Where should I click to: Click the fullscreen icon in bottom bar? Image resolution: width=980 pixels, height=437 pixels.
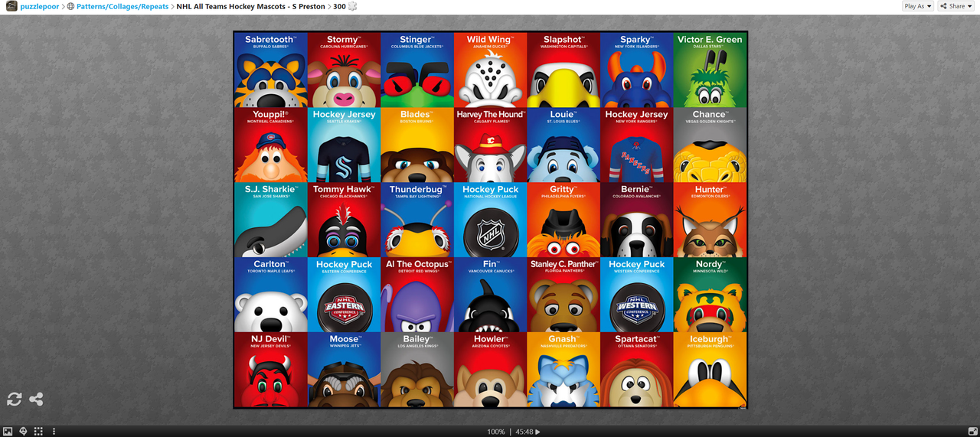[x=972, y=432]
